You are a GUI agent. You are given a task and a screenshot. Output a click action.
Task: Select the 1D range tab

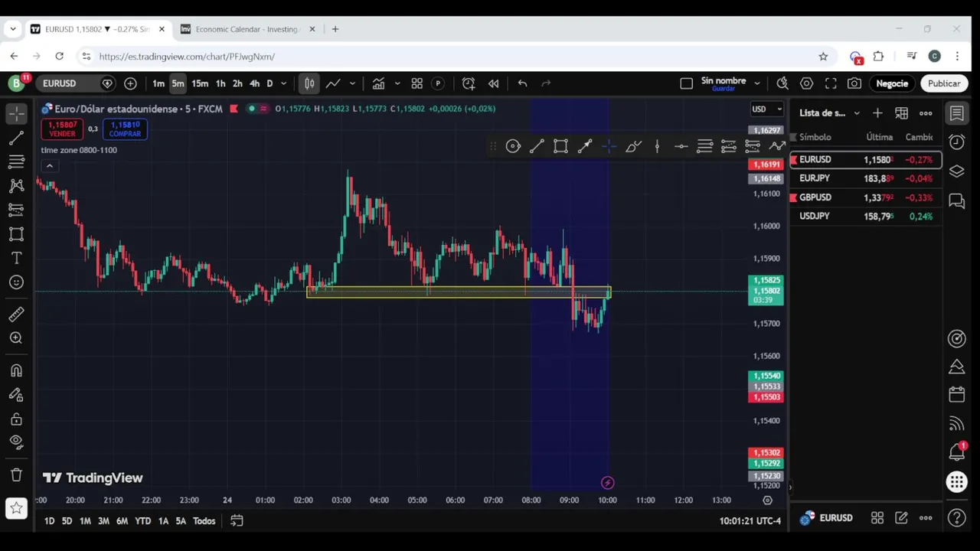(x=49, y=521)
